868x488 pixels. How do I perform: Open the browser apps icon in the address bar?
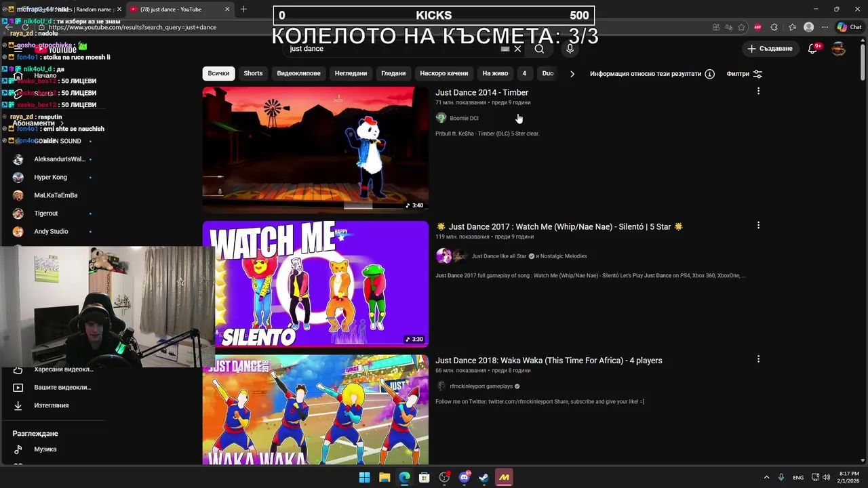716,27
